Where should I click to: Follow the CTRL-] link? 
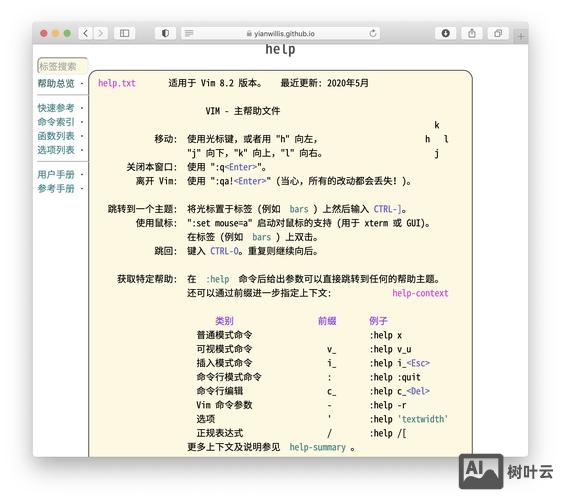(387, 209)
